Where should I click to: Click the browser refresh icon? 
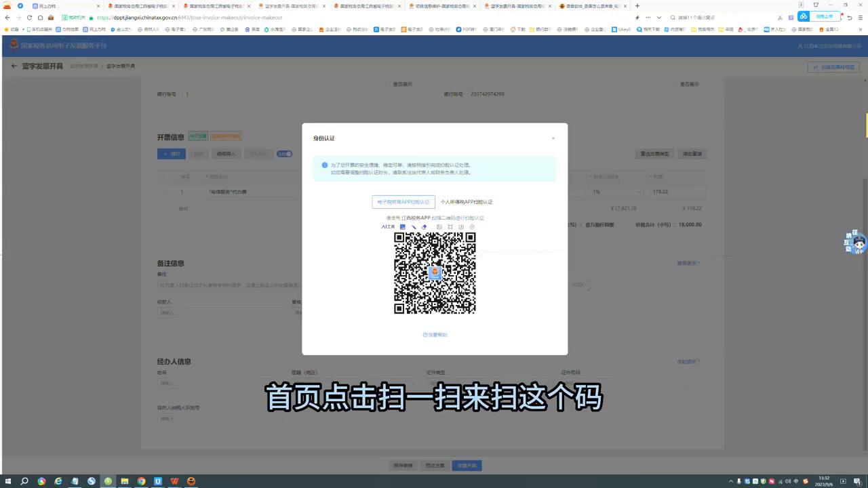(30, 17)
